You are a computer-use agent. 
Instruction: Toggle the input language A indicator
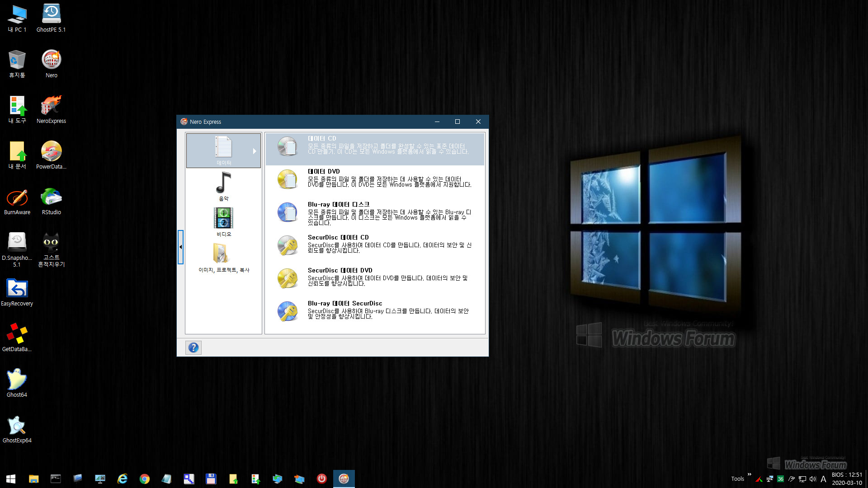click(823, 479)
